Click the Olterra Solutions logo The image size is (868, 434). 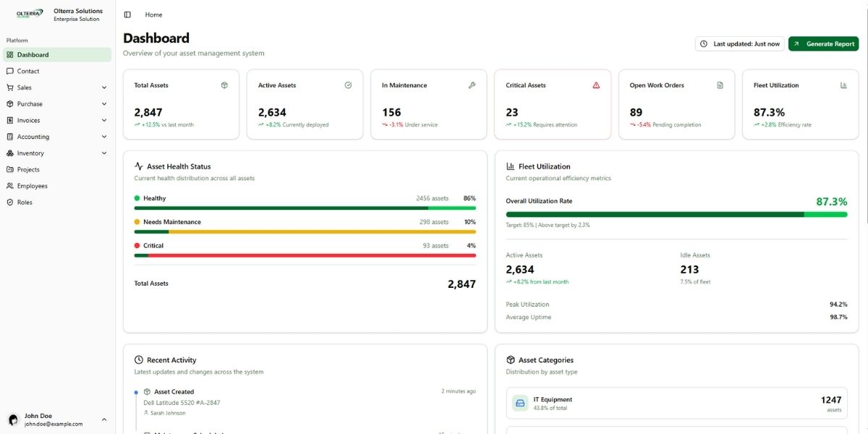tap(30, 14)
